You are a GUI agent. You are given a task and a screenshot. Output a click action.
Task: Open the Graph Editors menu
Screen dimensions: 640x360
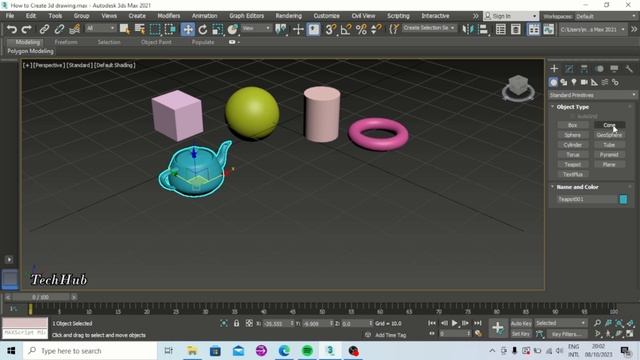tap(247, 16)
